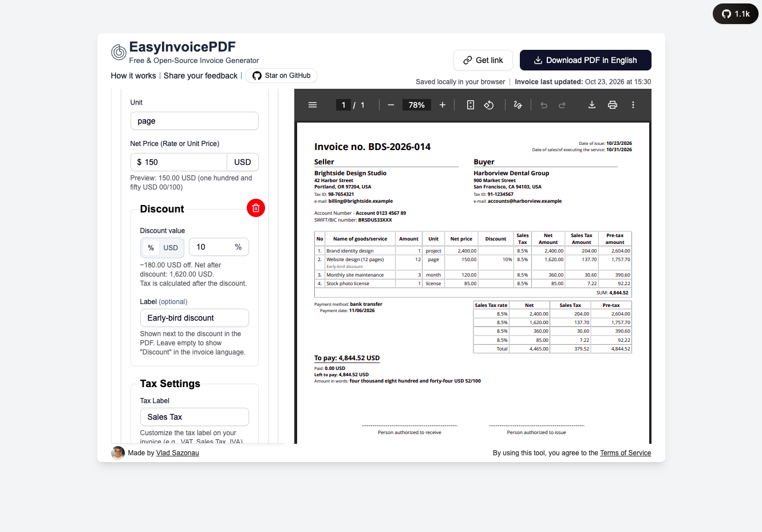Visit Vlad Sazonau's link
Viewport: 762px width, 532px height.
tap(177, 453)
